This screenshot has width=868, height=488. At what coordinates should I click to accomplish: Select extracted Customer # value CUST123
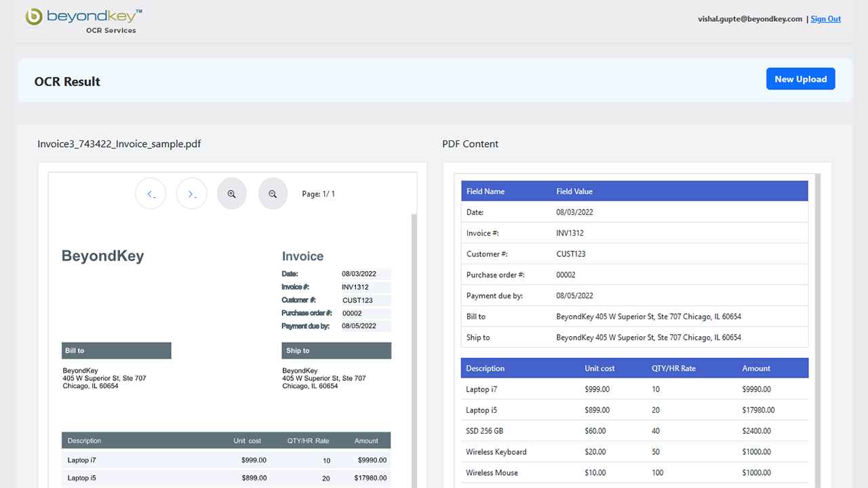coord(571,254)
